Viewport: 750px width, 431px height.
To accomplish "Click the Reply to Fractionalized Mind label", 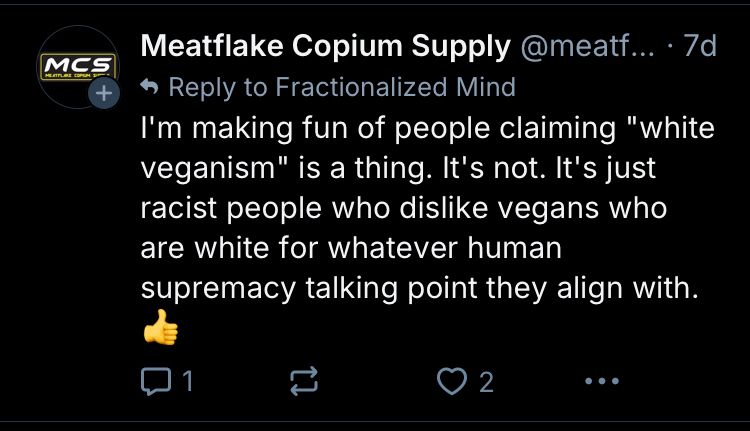I will 342,87.
